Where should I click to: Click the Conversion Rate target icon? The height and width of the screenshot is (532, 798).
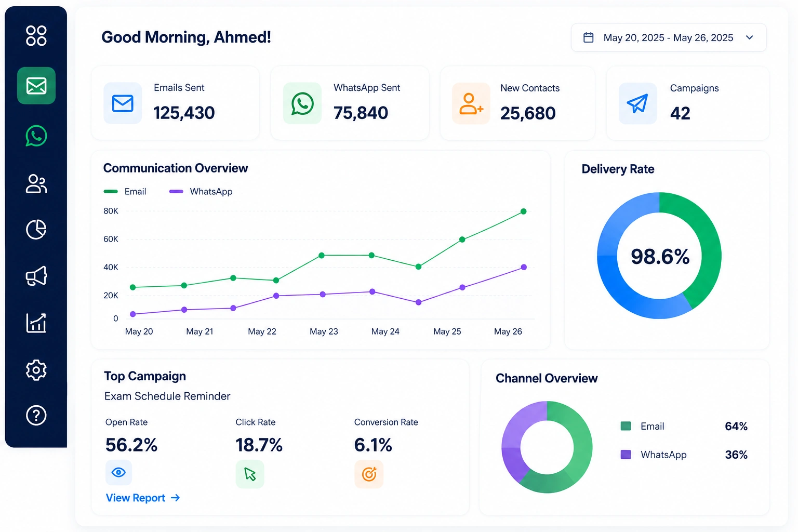point(369,474)
